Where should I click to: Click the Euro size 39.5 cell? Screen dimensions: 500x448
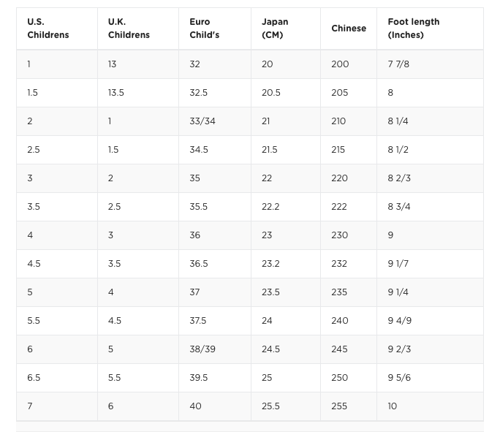point(199,378)
